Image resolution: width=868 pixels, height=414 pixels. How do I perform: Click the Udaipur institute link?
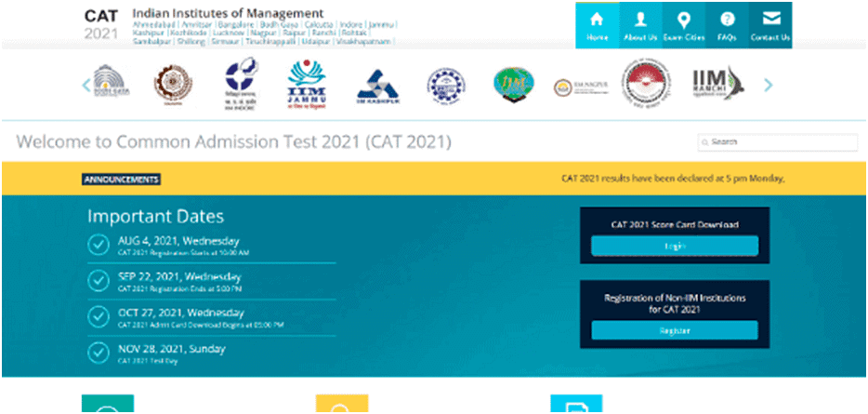click(x=316, y=42)
